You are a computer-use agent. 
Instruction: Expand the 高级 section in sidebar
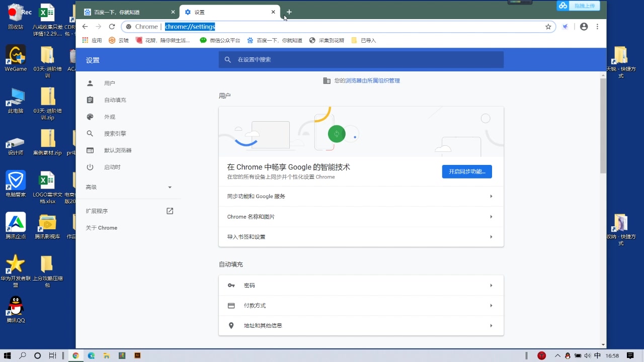[129, 187]
